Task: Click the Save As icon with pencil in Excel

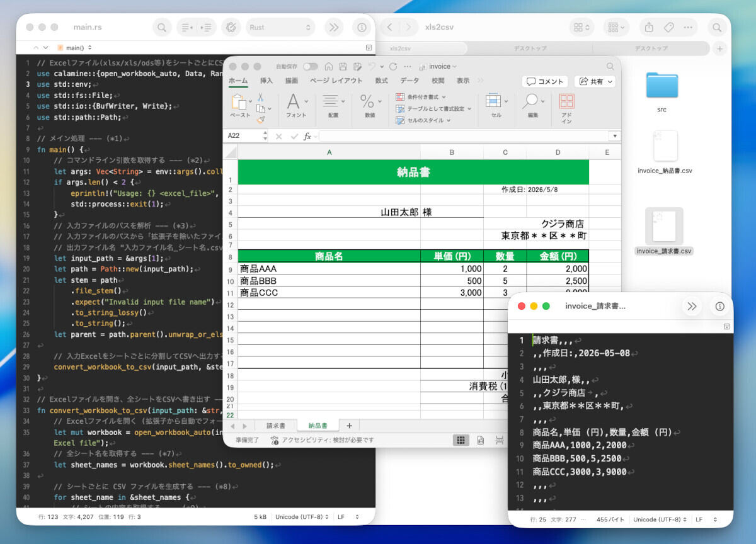Action: pos(357,67)
